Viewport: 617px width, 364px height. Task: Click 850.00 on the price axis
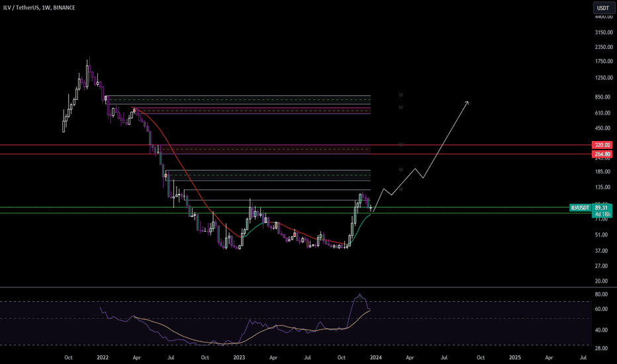point(604,97)
